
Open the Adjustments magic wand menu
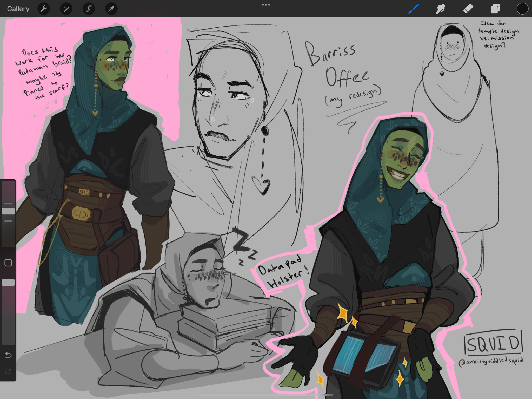pyautogui.click(x=66, y=9)
